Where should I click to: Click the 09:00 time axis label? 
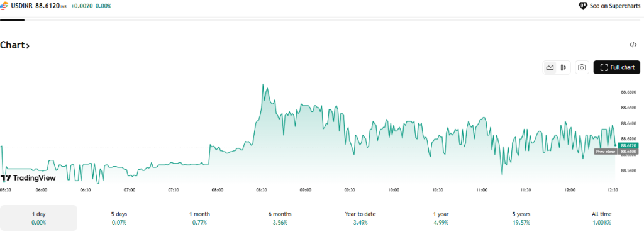click(x=306, y=190)
